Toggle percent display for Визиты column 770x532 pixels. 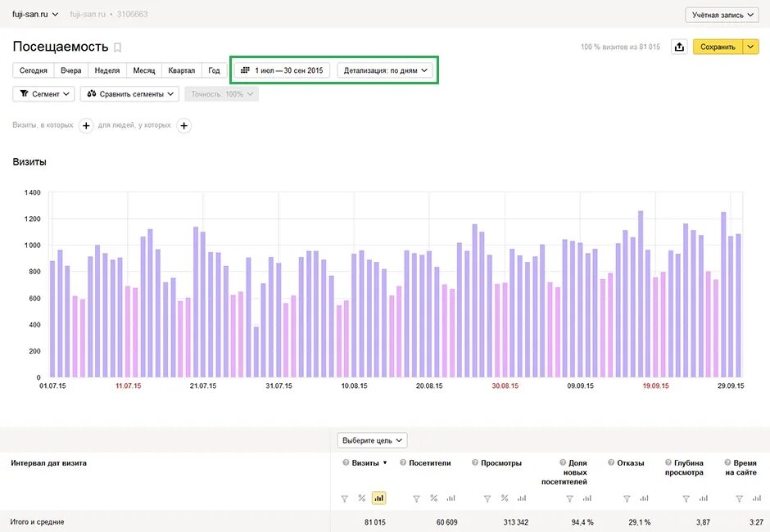coord(362,498)
